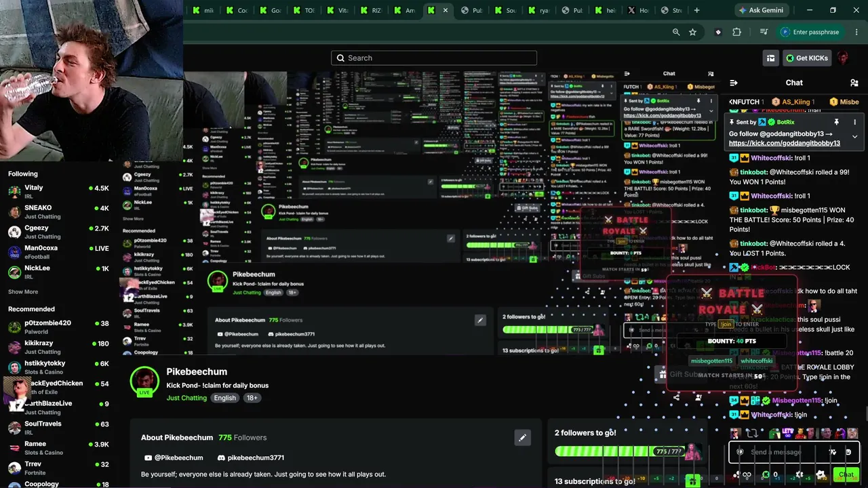This screenshot has width=868, height=488.
Task: Switch to the X 'Hor' browser tab
Action: coord(639,10)
